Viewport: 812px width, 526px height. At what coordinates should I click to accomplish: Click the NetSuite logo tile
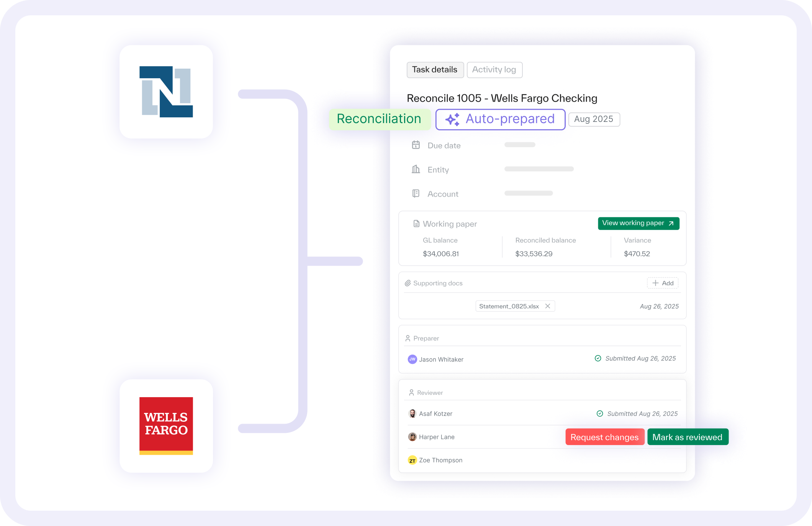click(x=166, y=92)
